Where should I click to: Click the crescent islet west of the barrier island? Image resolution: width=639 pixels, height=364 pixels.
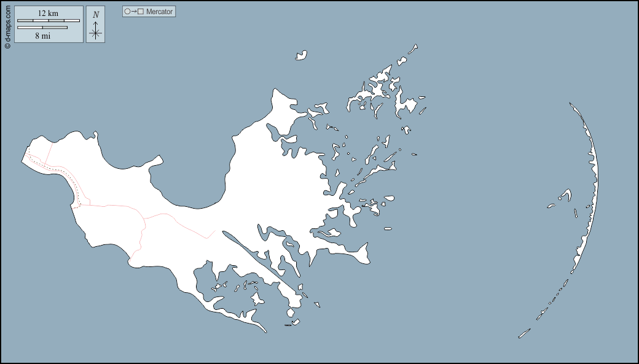coord(565,195)
